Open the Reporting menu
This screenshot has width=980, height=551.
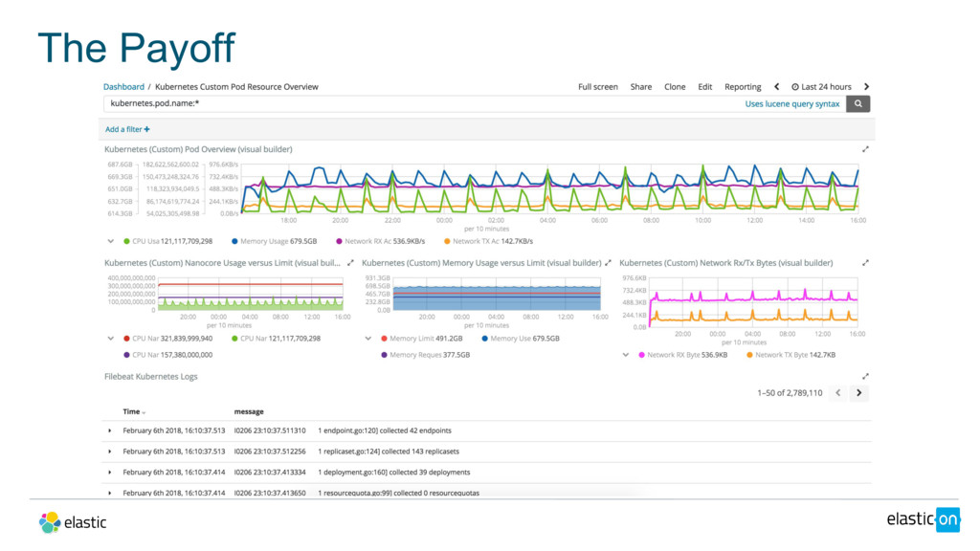click(743, 87)
